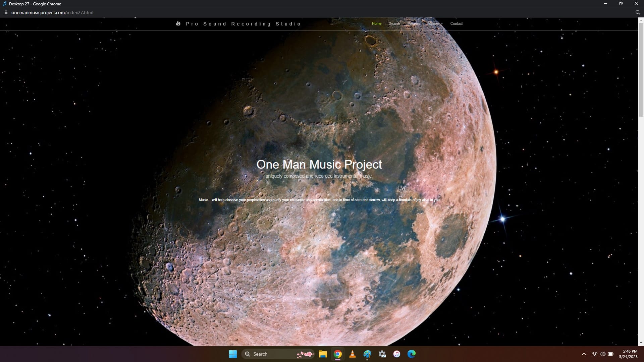
Task: Open the Preview nav link
Action: tap(414, 23)
